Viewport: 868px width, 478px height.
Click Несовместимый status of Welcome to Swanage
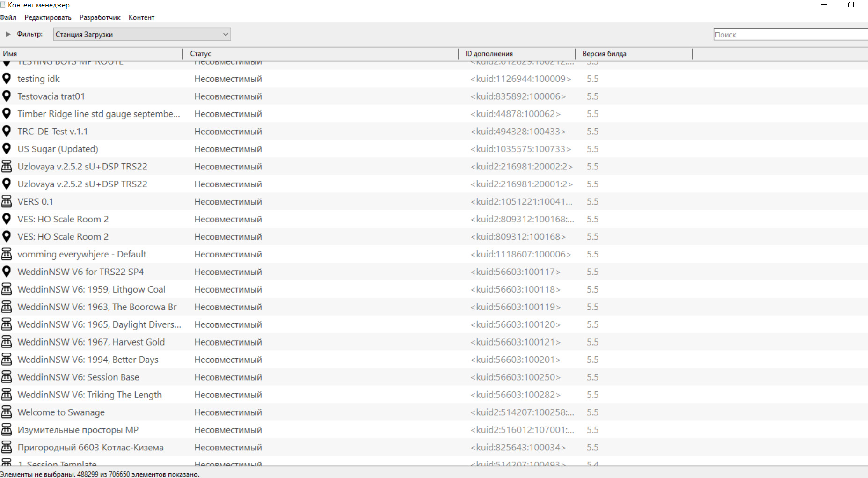coord(228,412)
